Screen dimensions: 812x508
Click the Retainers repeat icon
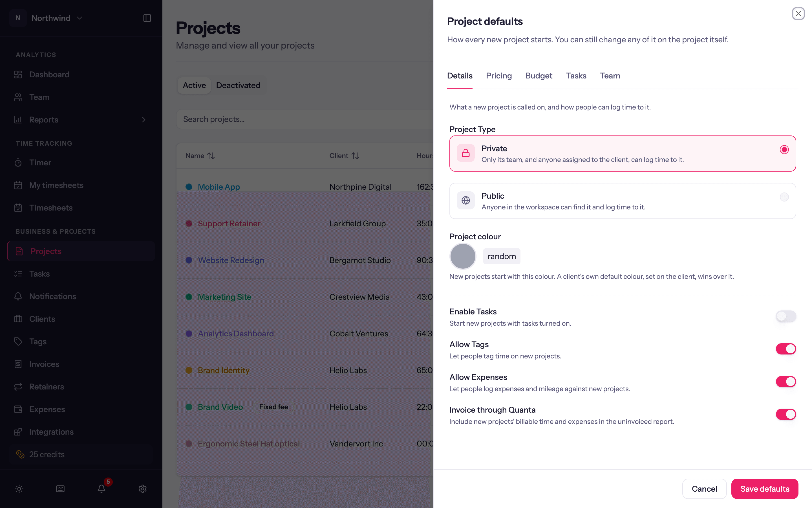click(18, 387)
